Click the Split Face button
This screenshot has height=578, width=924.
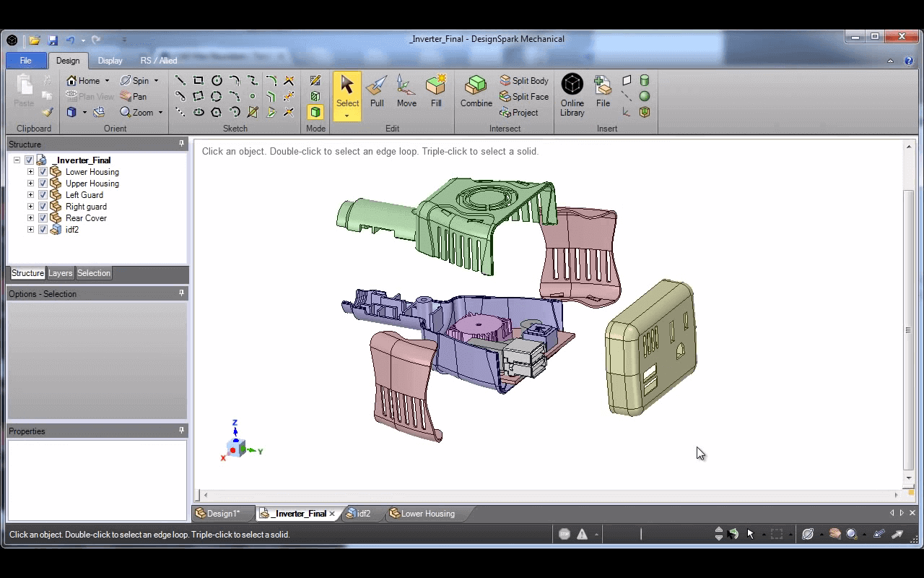click(524, 97)
